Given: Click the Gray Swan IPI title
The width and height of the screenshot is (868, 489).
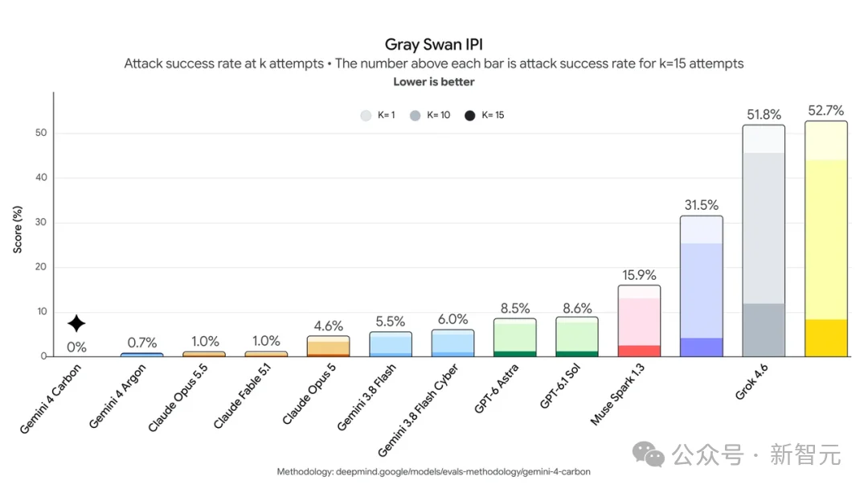Looking at the screenshot, I should (x=433, y=44).
